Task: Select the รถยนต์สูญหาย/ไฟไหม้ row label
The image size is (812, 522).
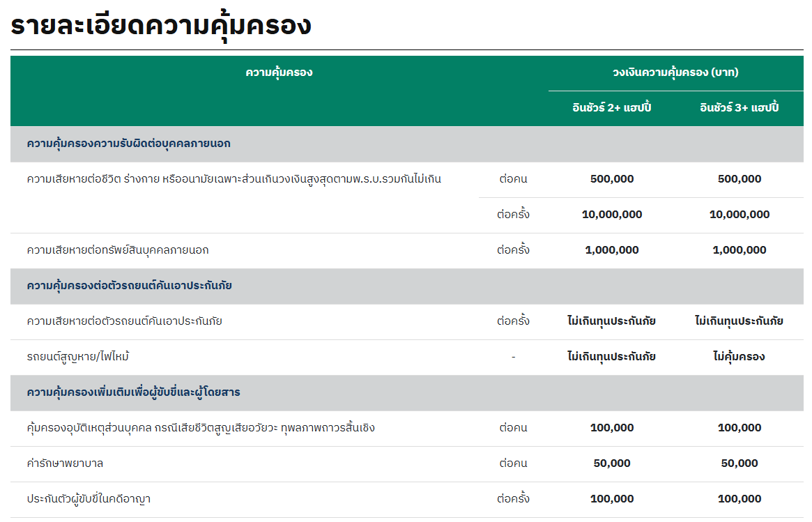Action: 78,357
